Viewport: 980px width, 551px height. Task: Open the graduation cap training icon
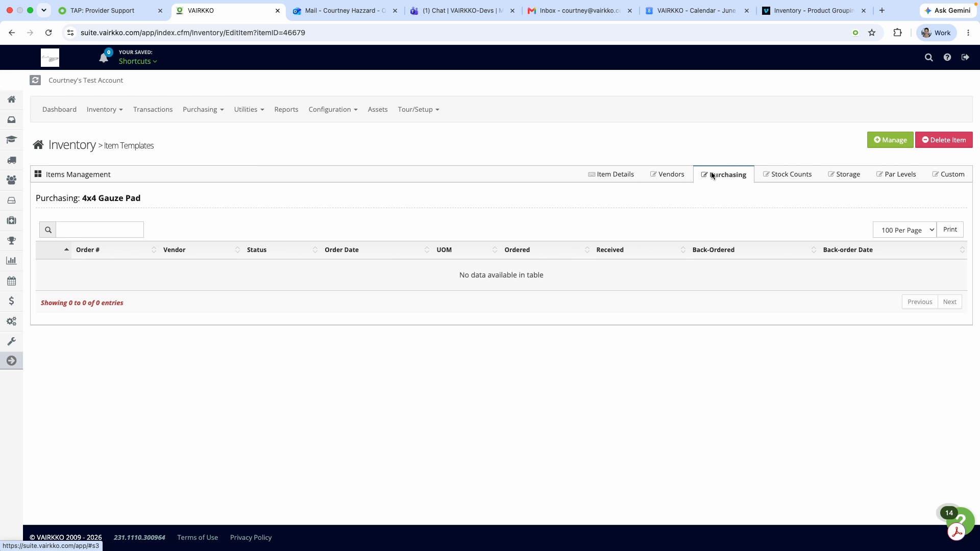[11, 140]
